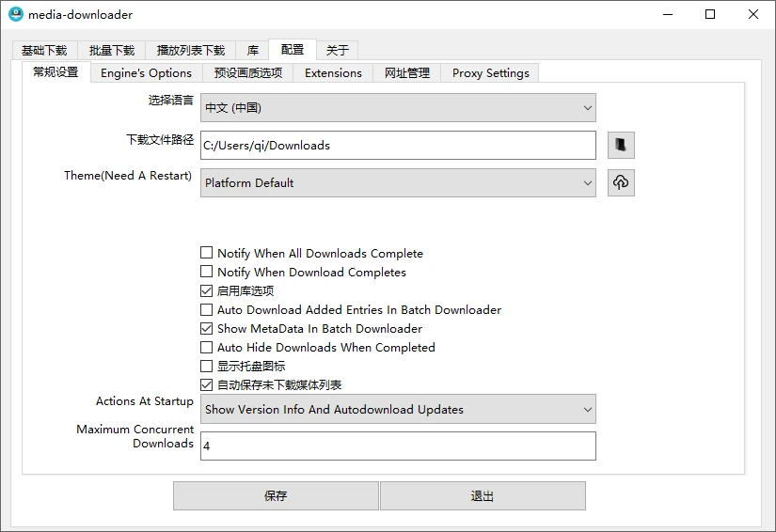Click the theme cloud download icon
The image size is (776, 532).
point(621,182)
